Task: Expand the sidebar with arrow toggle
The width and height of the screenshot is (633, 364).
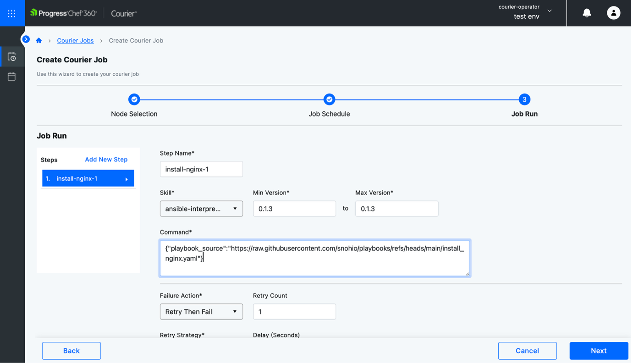Action: [26, 39]
